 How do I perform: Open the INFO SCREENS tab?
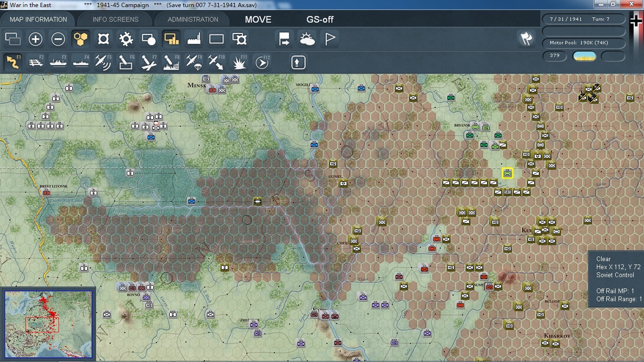[x=116, y=19]
